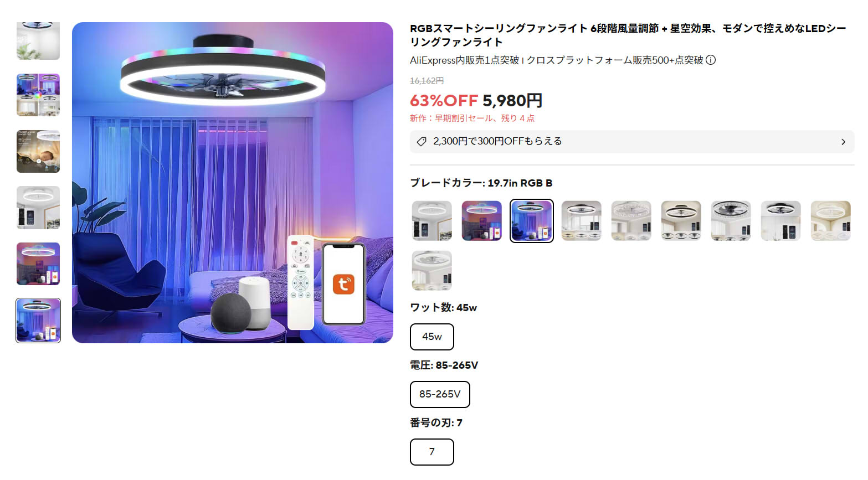The image size is (868, 480).
Task: Expand the 300円OFF coupon offer with the chevron
Action: pos(843,142)
